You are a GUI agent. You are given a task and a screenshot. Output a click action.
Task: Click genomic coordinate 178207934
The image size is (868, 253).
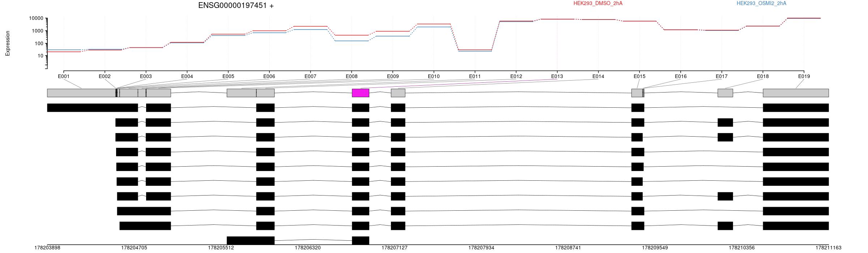coord(481,248)
